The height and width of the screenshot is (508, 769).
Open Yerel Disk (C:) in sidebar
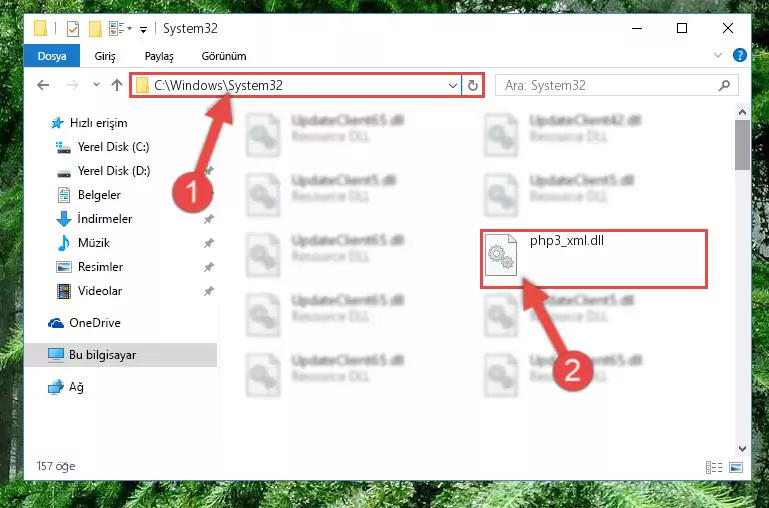(113, 147)
